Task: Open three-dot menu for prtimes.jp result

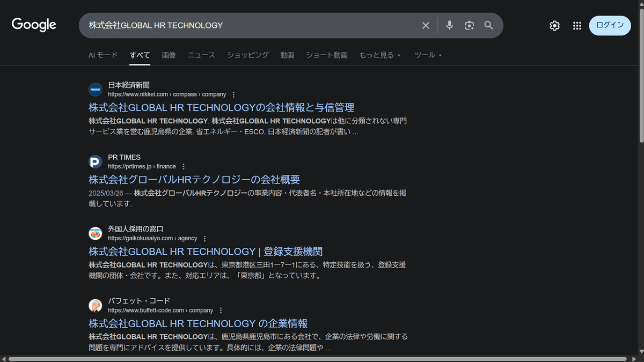Action: (184, 166)
